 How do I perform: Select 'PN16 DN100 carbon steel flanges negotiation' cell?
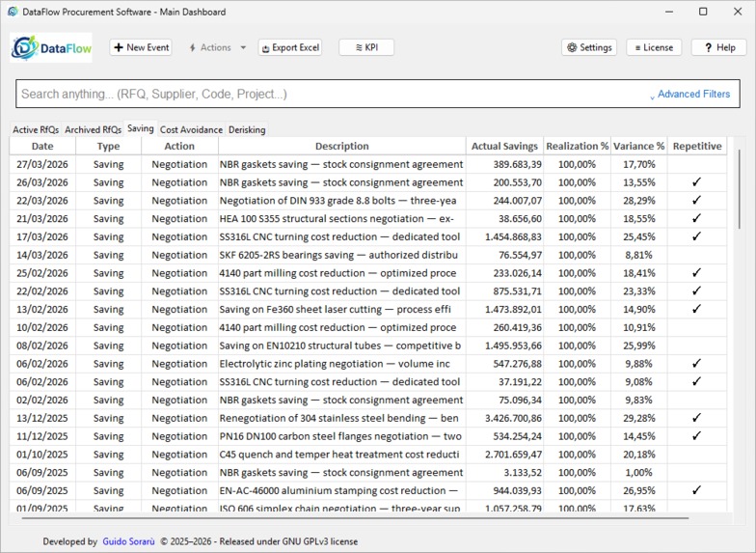tap(341, 436)
